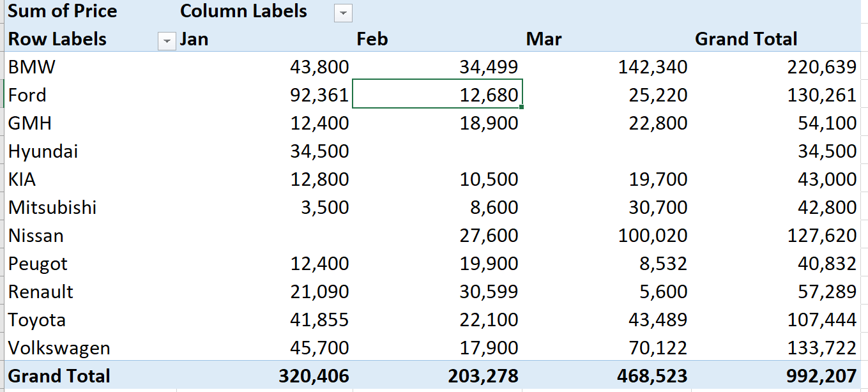
Task: Select the Mar column header
Action: [x=544, y=39]
